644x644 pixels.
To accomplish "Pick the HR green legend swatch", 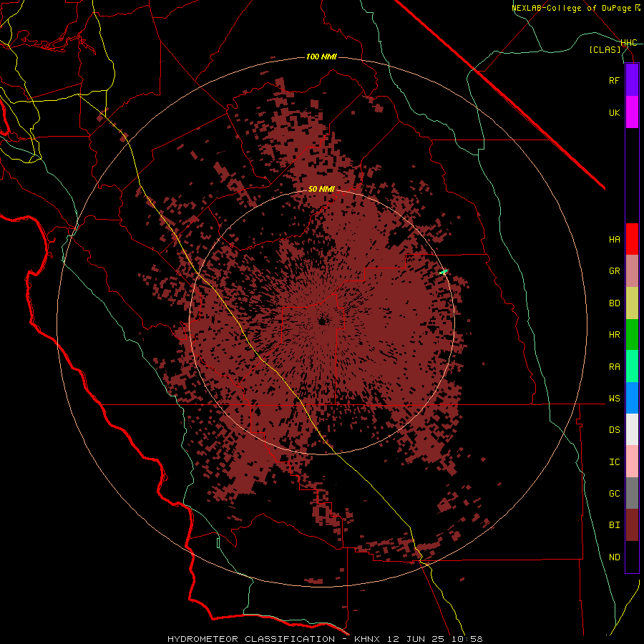I will coord(632,335).
